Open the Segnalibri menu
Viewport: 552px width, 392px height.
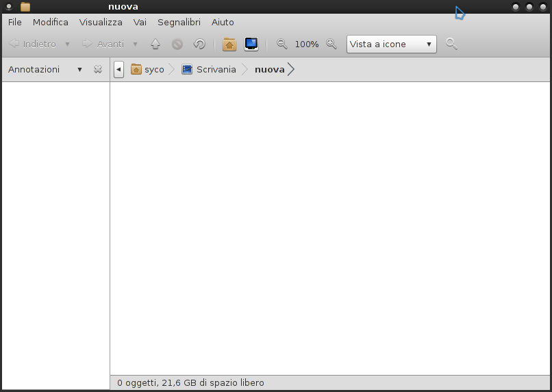pyautogui.click(x=179, y=22)
